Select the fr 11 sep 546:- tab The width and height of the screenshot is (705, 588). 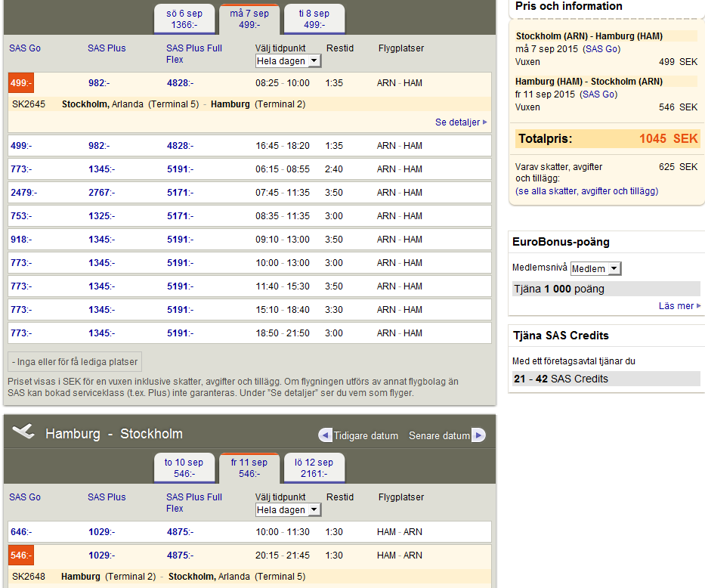[249, 468]
